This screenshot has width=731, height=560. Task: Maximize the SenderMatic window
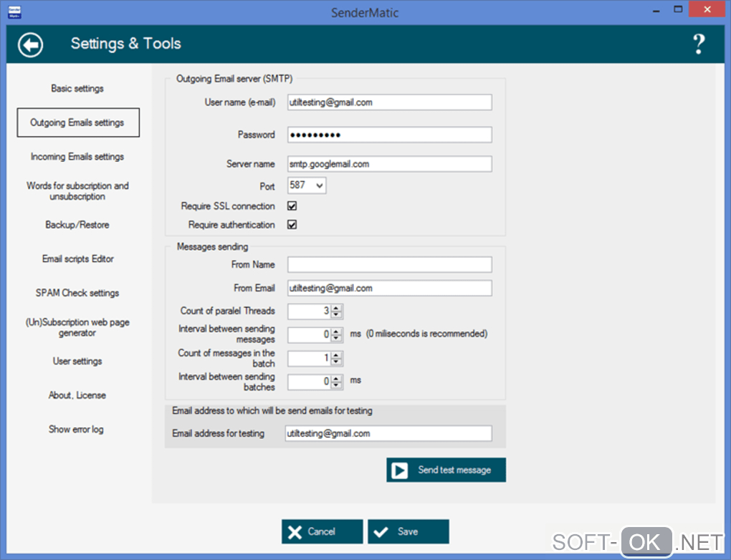pyautogui.click(x=678, y=10)
